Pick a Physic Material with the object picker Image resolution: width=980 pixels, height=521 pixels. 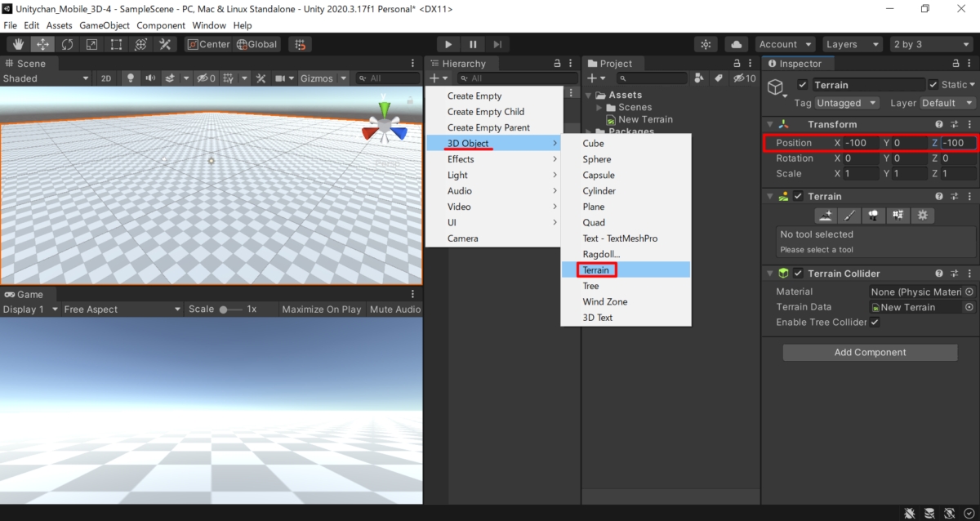969,292
